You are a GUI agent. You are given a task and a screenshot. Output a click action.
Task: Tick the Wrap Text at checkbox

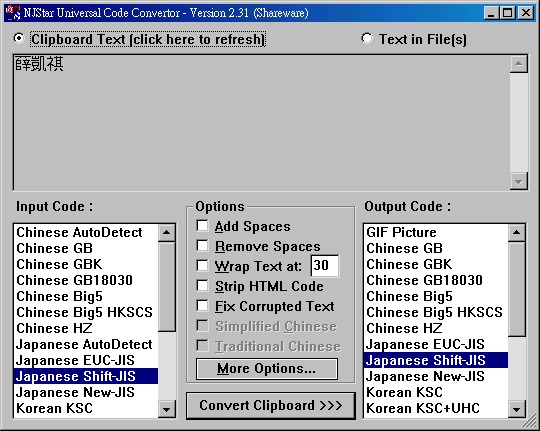(202, 266)
